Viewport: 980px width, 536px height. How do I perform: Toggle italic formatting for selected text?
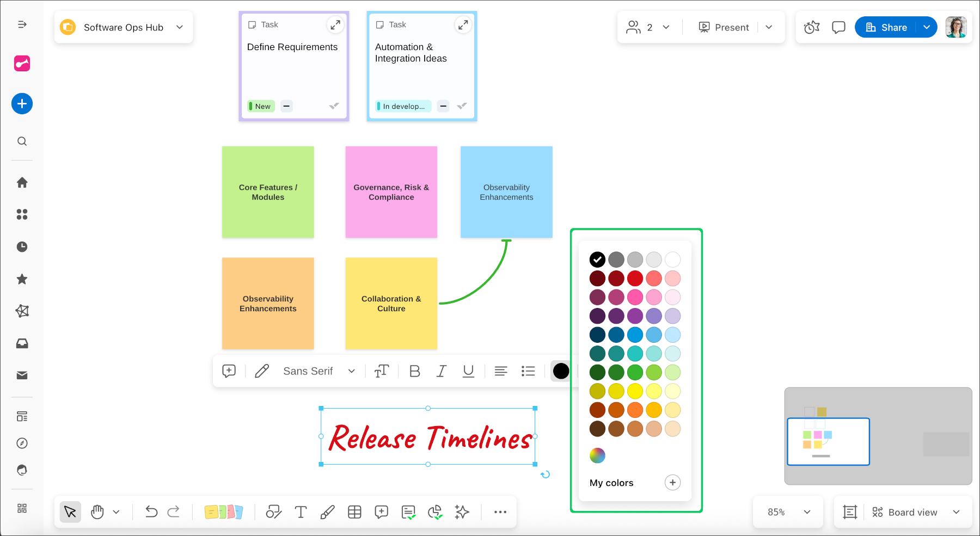click(x=441, y=371)
